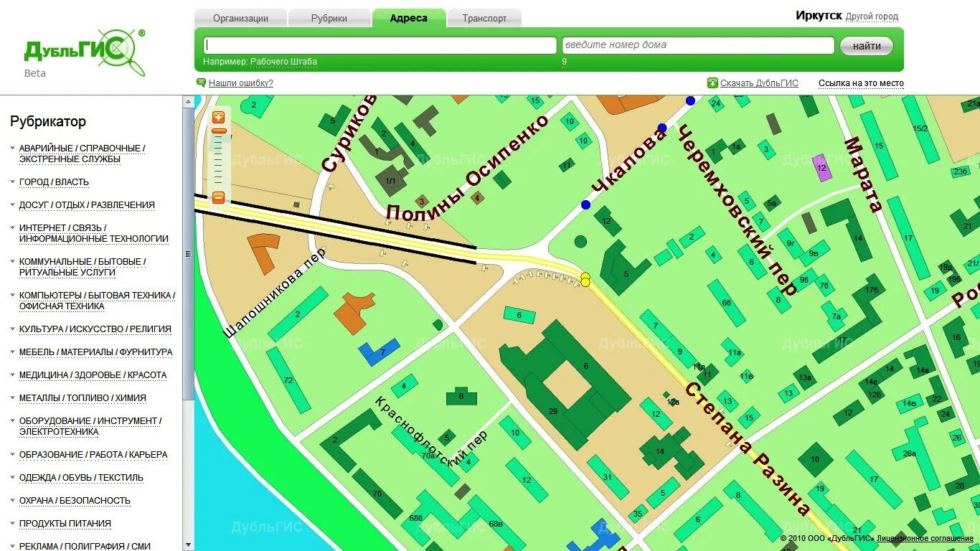
Task: Open the Лицензионное соглашение link
Action: [925, 538]
